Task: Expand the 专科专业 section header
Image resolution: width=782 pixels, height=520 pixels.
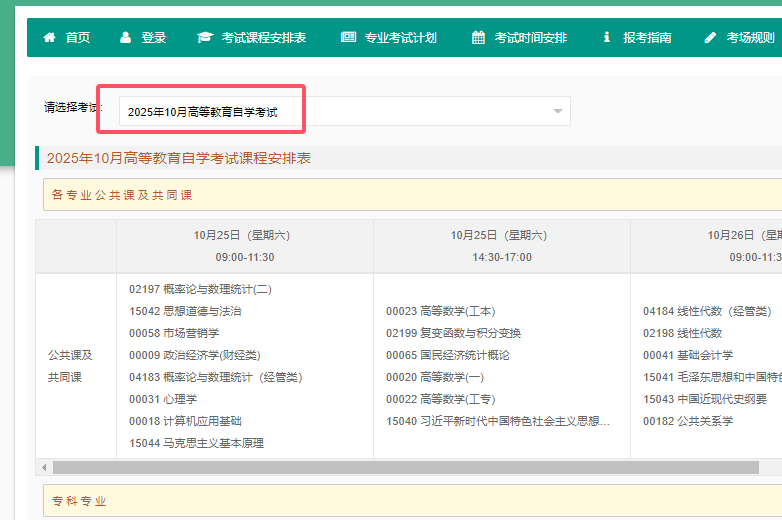Action: coord(80,501)
